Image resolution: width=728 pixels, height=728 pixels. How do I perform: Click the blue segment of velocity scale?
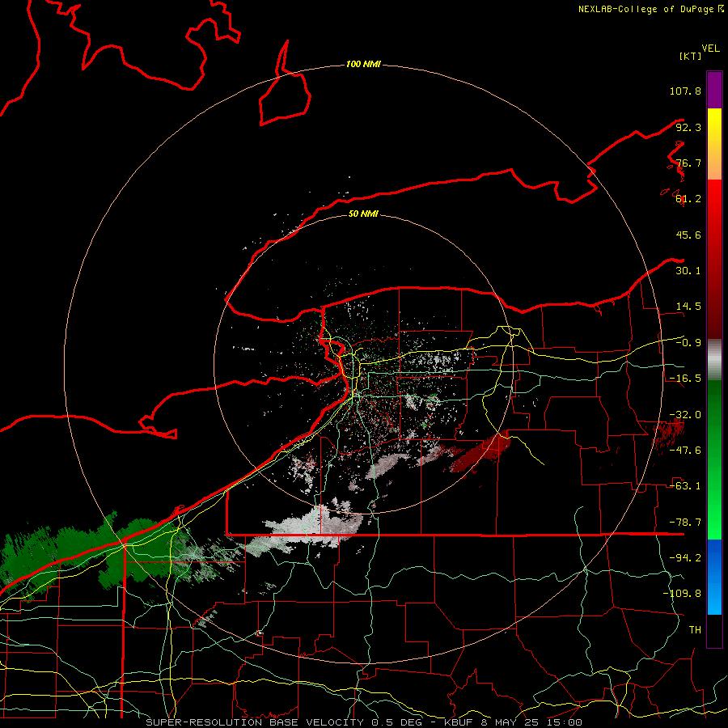[714, 577]
